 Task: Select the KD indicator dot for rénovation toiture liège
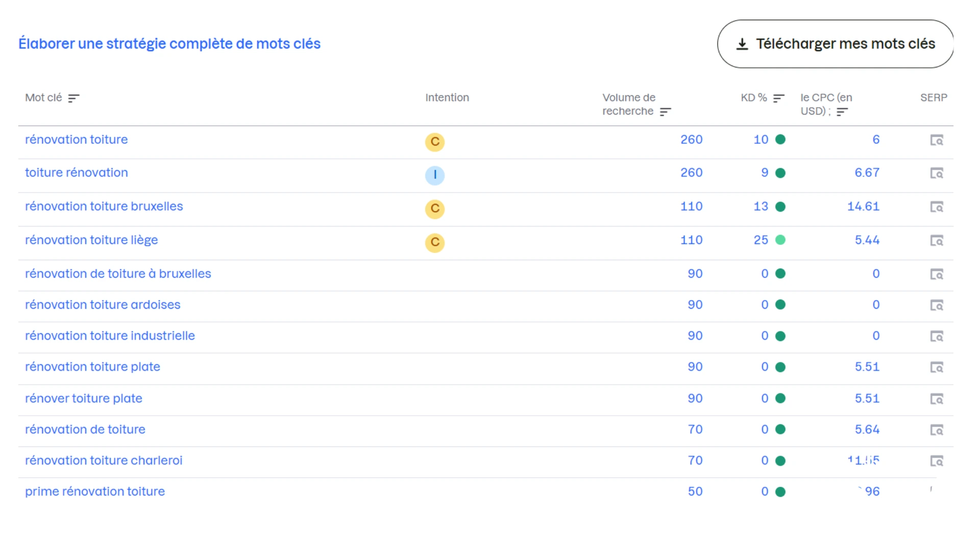pyautogui.click(x=781, y=240)
